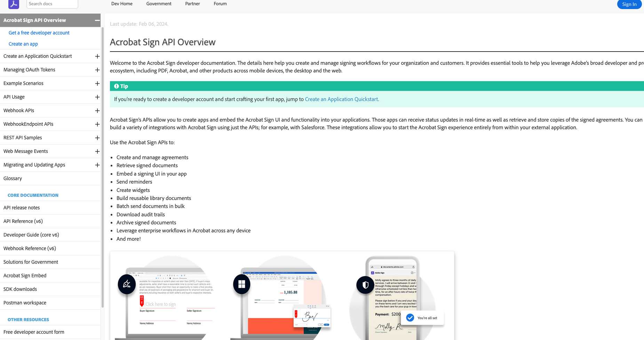This screenshot has width=644, height=340.
Task: Open Webhook Reference (v6)
Action: (x=30, y=248)
